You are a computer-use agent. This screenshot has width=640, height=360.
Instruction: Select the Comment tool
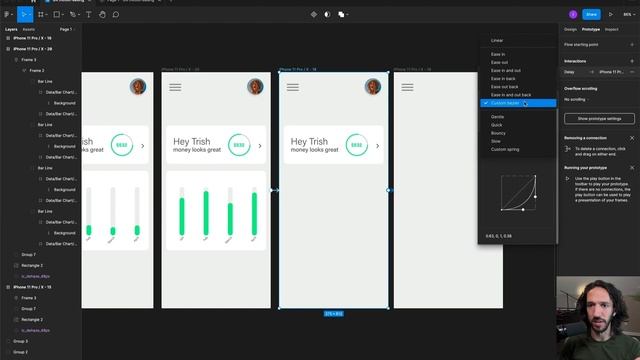pos(116,14)
